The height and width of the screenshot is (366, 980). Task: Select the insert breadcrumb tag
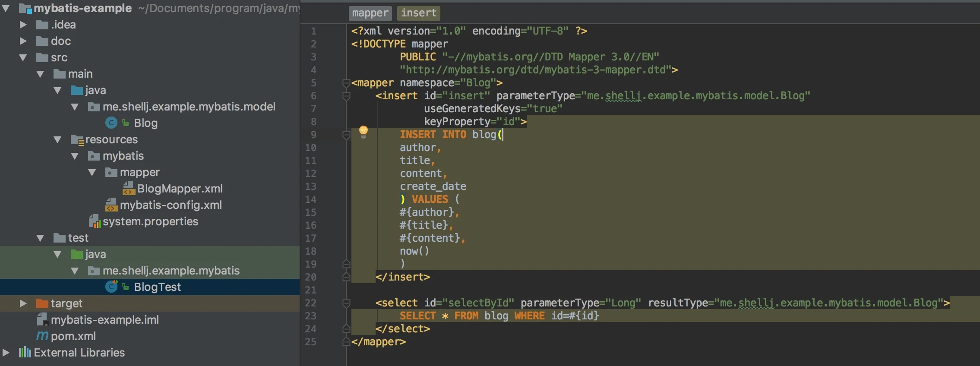[419, 13]
